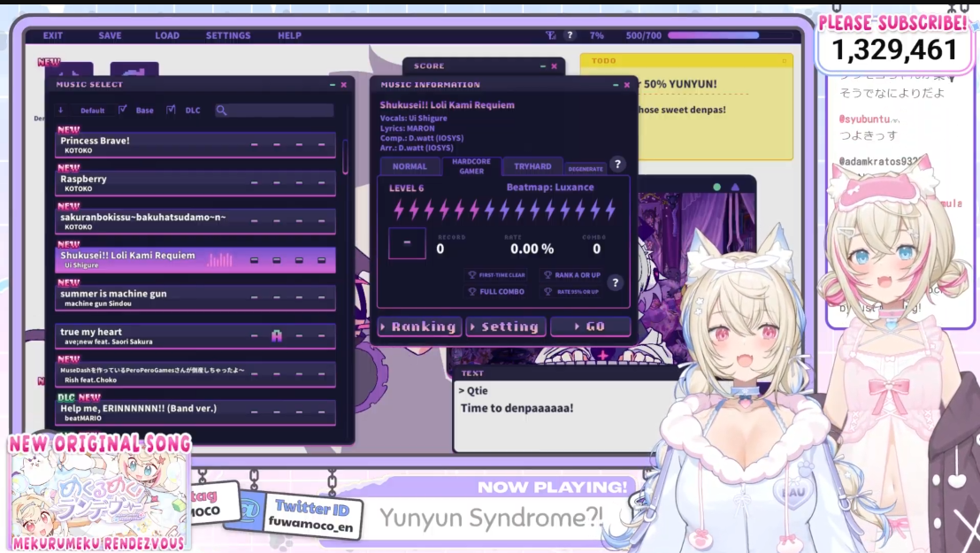Select summer is machine gun song
This screenshot has height=553, width=980.
[195, 298]
